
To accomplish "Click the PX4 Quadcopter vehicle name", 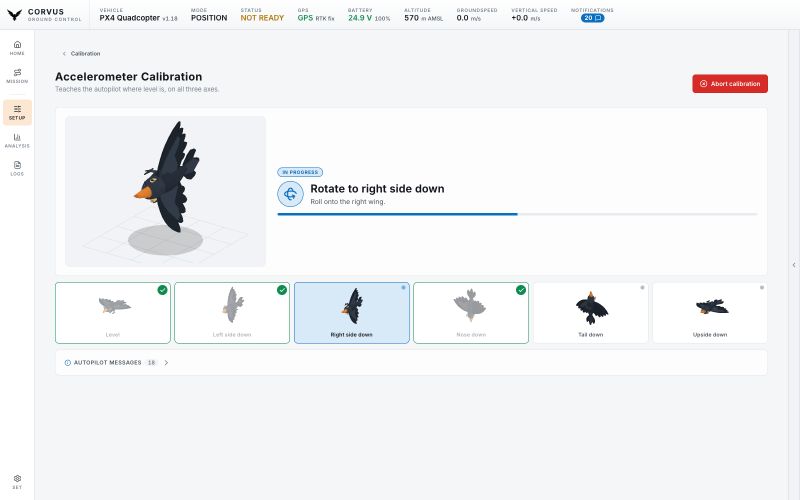I will [x=130, y=18].
